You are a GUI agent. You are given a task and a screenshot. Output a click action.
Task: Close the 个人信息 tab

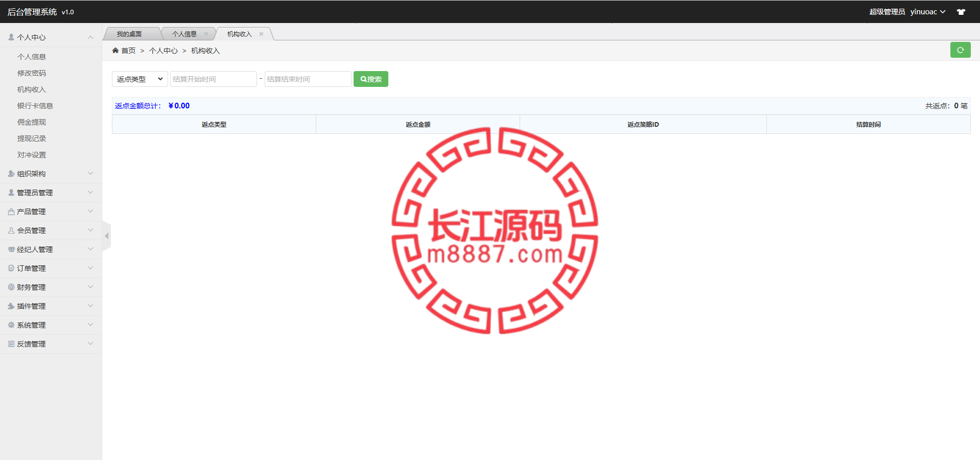206,34
